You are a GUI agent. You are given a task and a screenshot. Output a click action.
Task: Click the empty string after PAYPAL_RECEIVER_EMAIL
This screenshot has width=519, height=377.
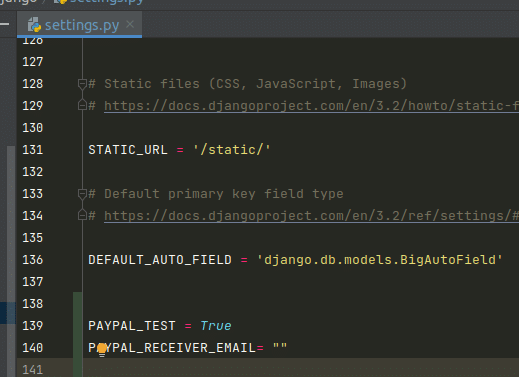[280, 347]
